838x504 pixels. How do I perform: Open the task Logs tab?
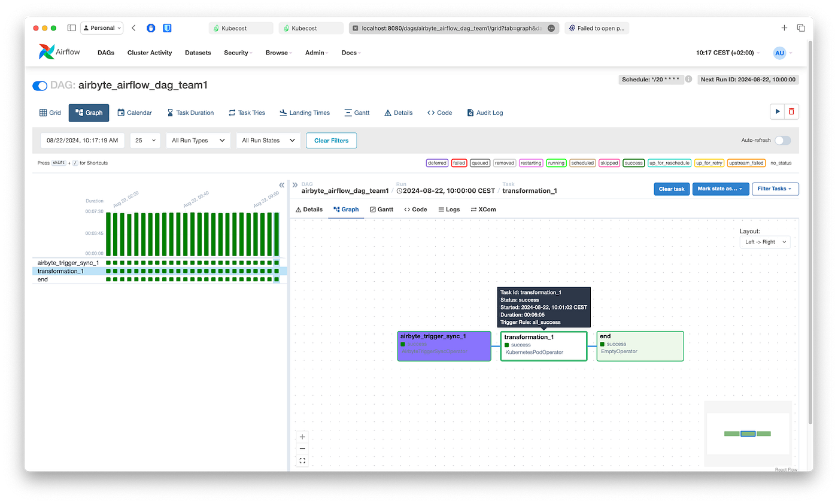449,210
